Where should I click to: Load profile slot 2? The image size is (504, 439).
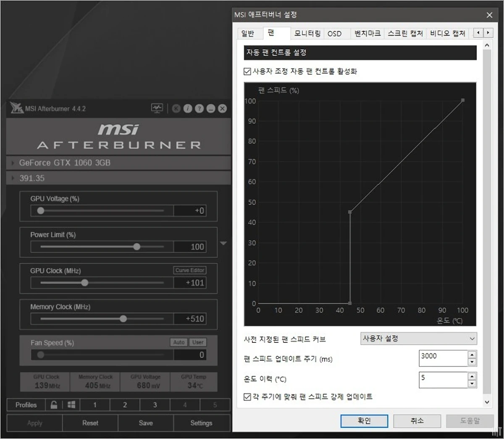point(125,405)
